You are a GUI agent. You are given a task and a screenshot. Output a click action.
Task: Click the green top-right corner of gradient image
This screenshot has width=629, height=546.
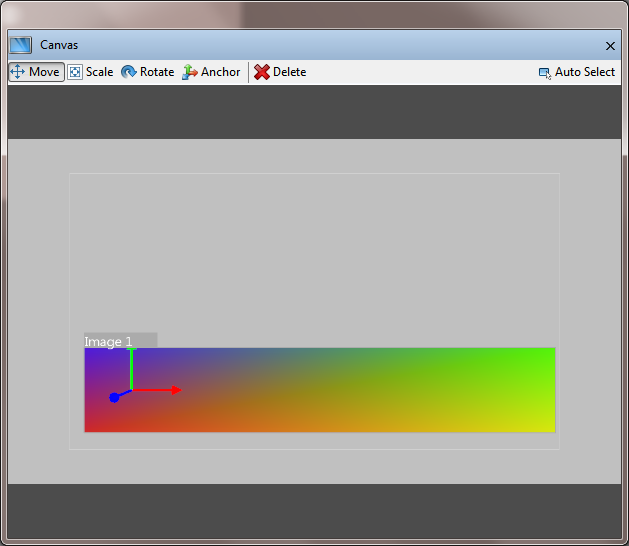coord(549,353)
